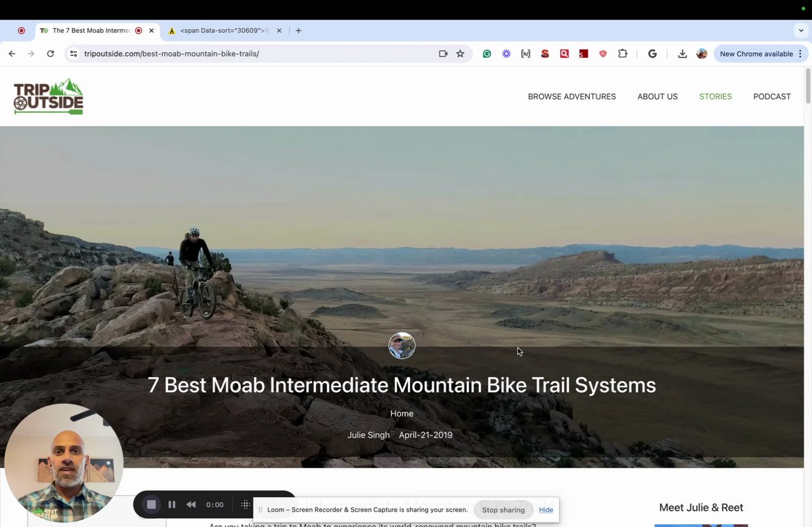Click the April-21-2019 date text
Image resolution: width=812 pixels, height=527 pixels.
[x=426, y=435]
